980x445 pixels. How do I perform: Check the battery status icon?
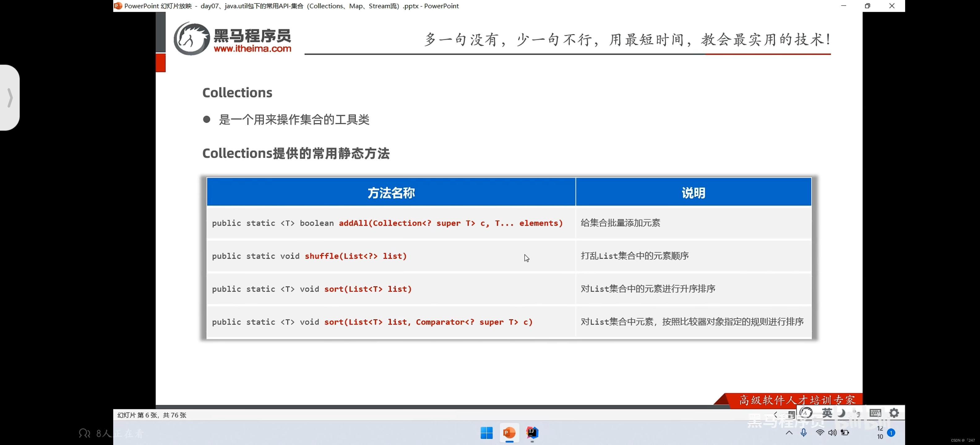pyautogui.click(x=845, y=433)
